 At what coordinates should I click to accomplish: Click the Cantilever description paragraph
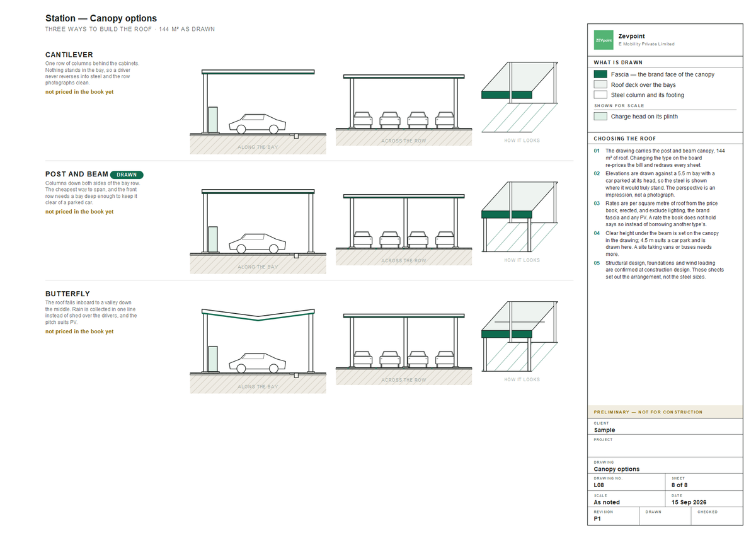click(x=93, y=73)
